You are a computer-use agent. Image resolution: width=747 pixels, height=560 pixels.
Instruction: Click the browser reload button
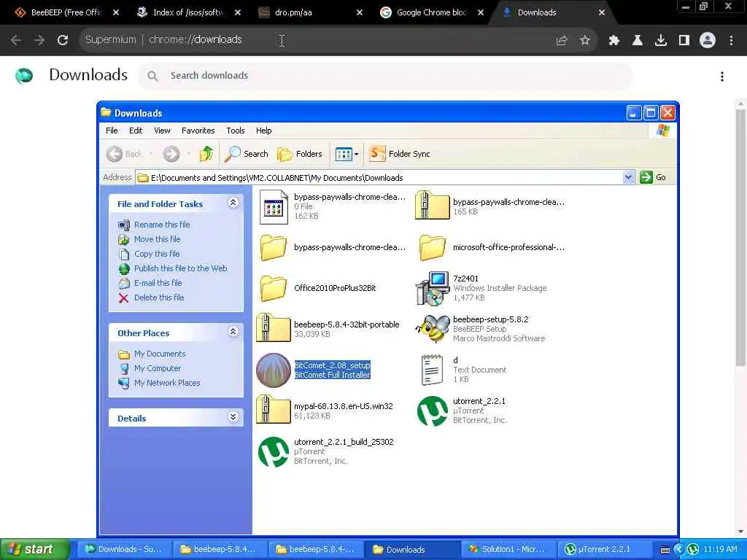click(x=63, y=40)
